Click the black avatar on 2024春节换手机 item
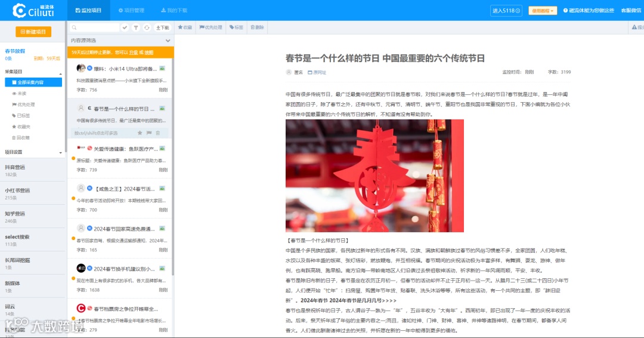This screenshot has height=338, width=644. (x=81, y=268)
